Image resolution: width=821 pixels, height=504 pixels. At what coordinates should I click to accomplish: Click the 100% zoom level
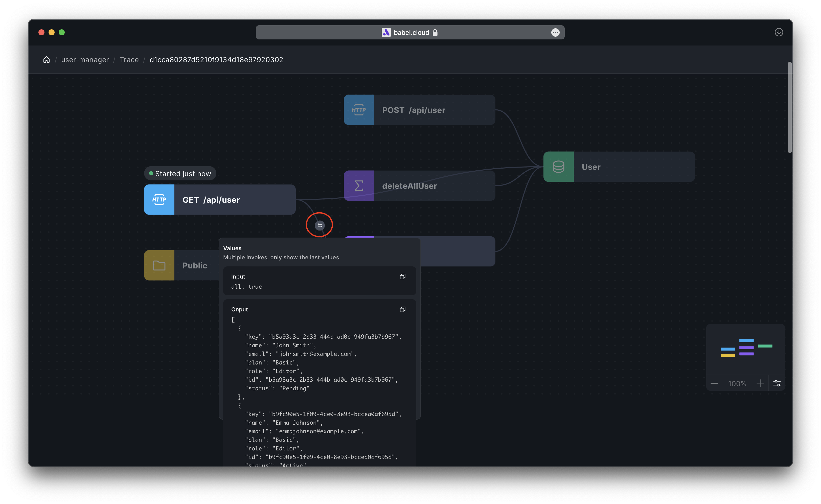(x=737, y=384)
